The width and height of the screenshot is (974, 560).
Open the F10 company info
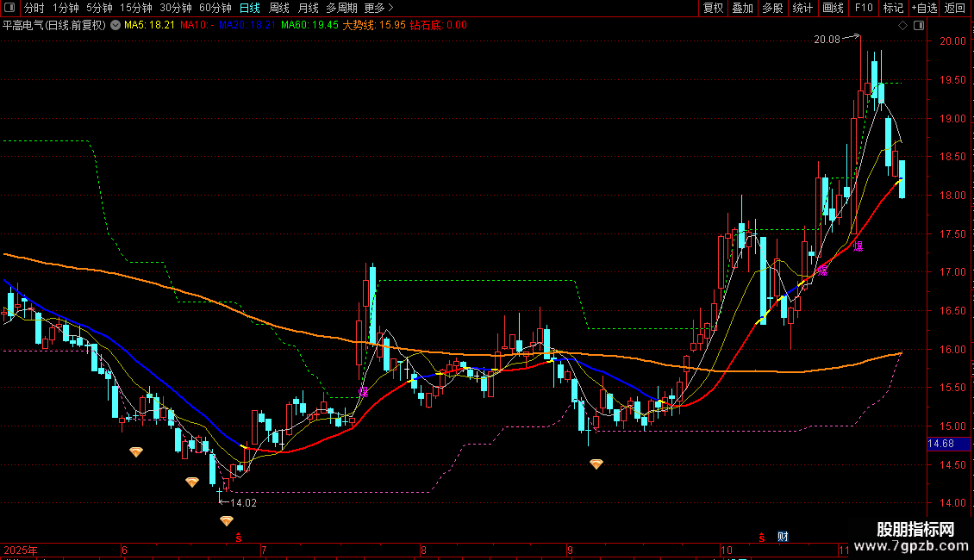[x=864, y=8]
